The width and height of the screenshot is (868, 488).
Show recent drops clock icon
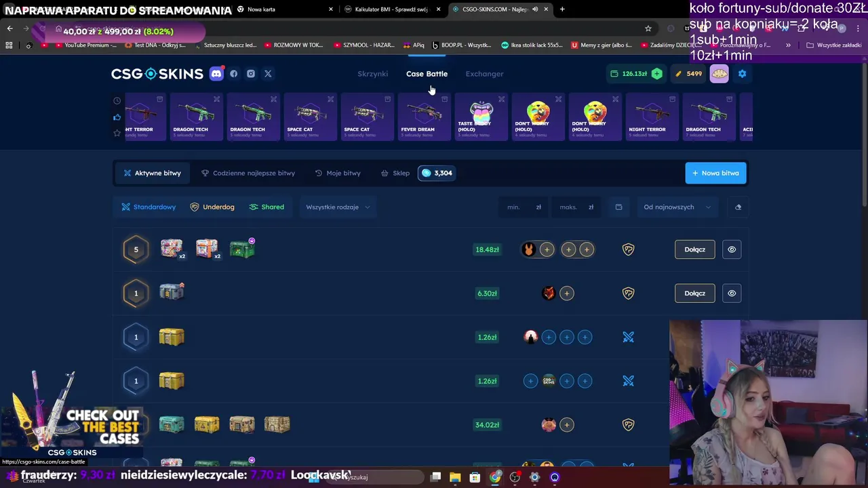[x=117, y=101]
